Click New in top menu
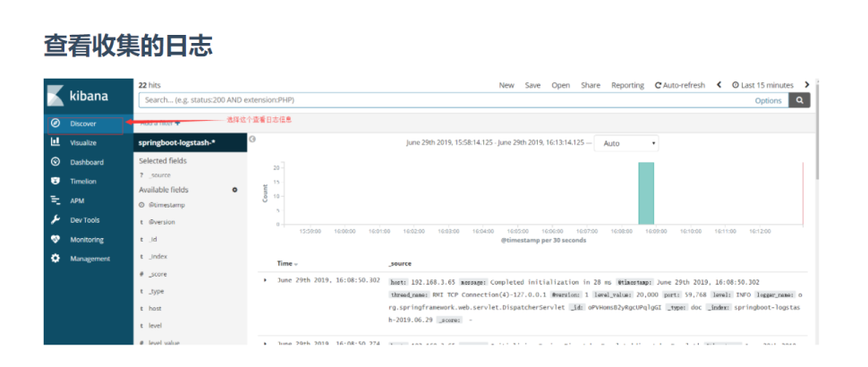This screenshot has width=868, height=367. click(x=506, y=85)
